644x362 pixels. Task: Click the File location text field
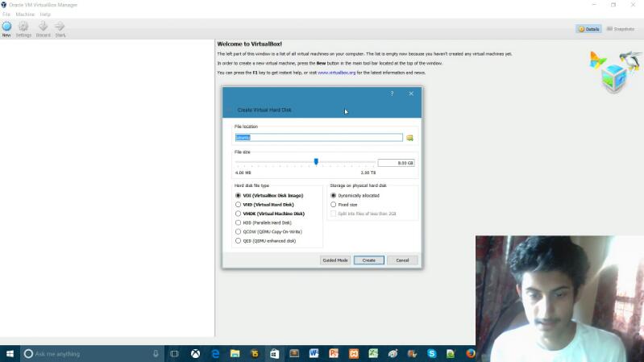(x=318, y=138)
